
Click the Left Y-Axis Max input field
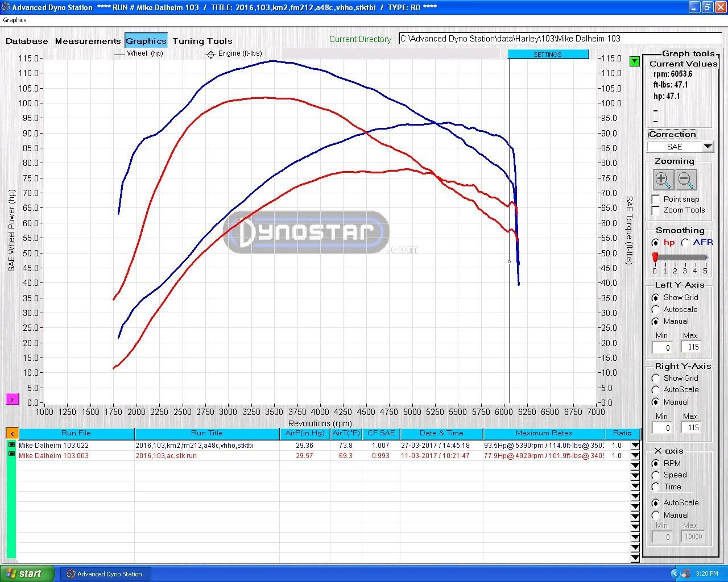(692, 347)
